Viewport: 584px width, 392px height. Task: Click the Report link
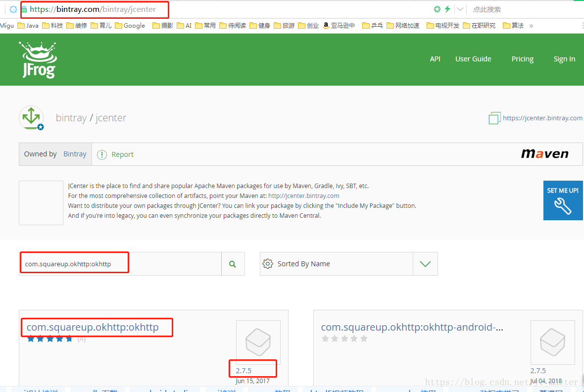click(x=123, y=154)
